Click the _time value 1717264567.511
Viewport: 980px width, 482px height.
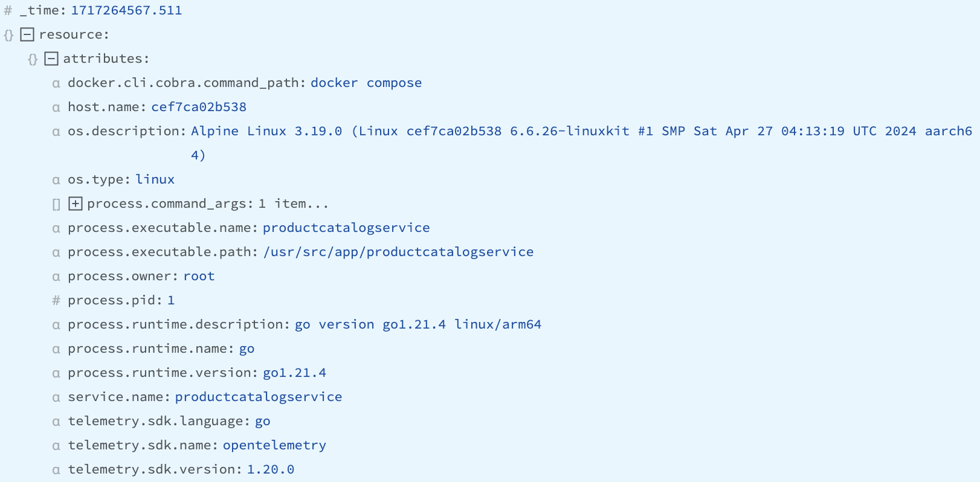[126, 10]
